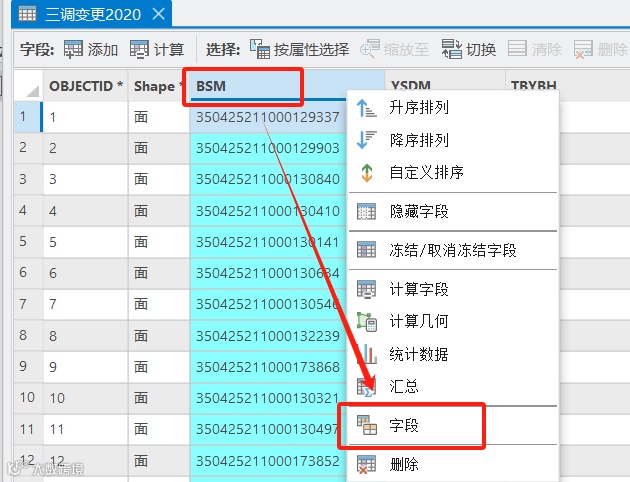Click the table icon on the 三调变更2020 tab
630x482 pixels.
click(x=27, y=14)
